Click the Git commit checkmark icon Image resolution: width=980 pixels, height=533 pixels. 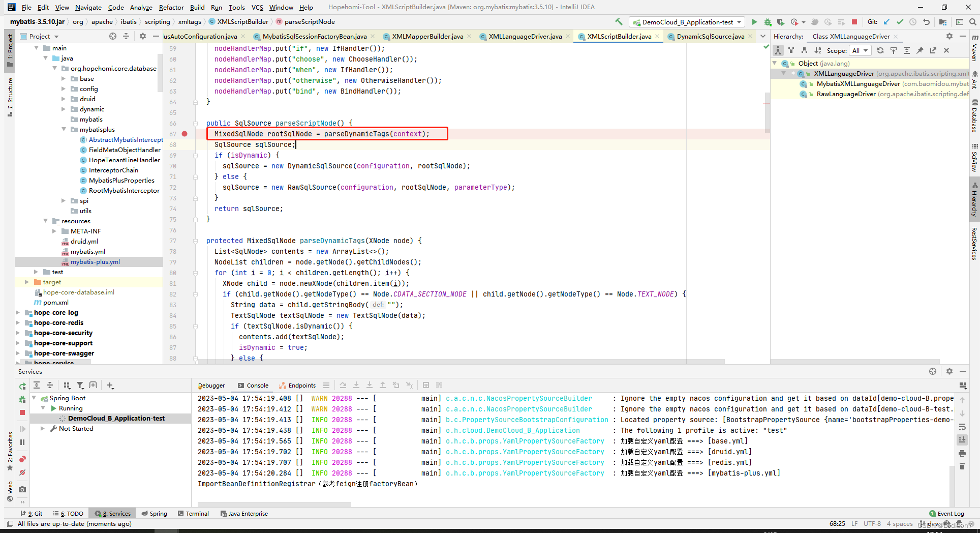tap(900, 22)
